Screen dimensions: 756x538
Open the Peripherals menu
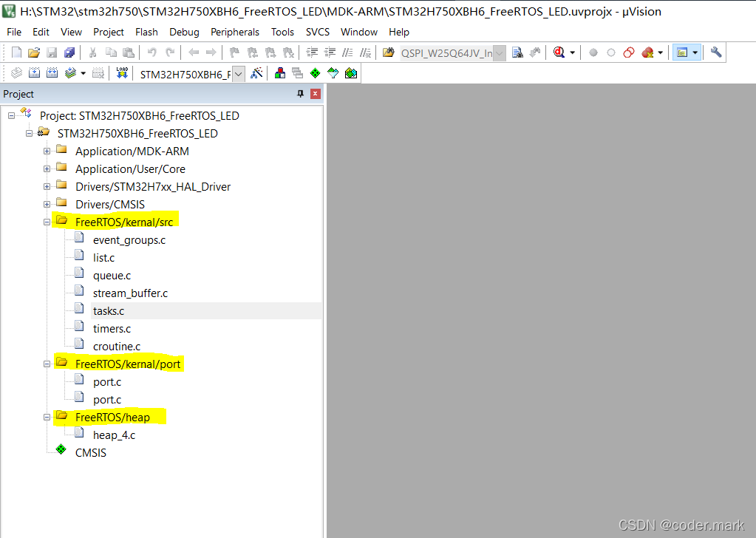tap(235, 32)
